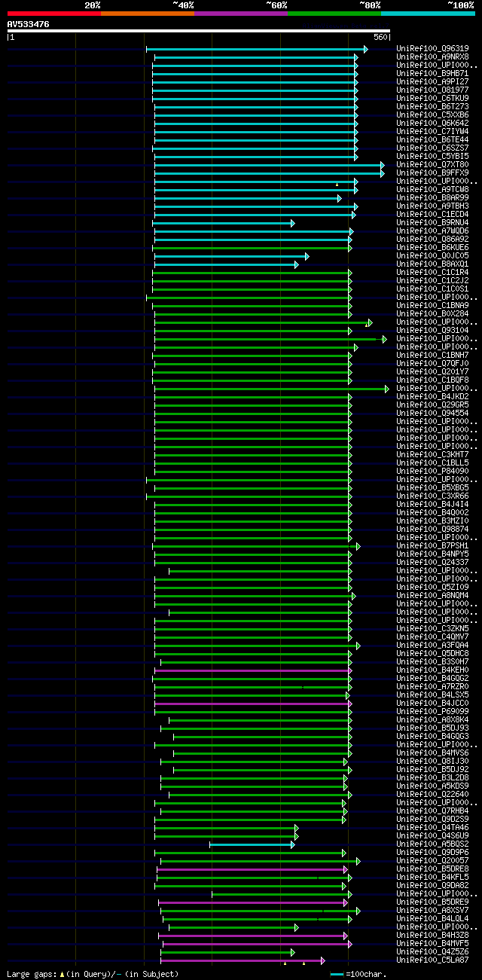
Task: Select the query label AV533476
Action: 29,24
